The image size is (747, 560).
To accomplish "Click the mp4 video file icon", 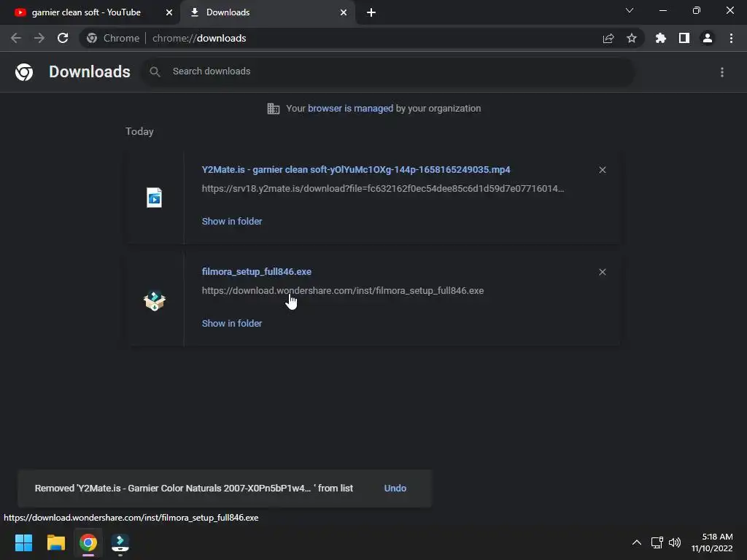I will [x=155, y=198].
